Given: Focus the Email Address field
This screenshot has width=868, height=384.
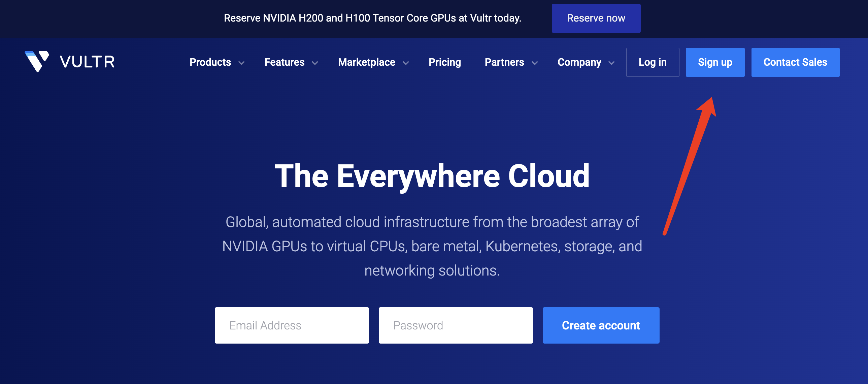Looking at the screenshot, I should click(x=292, y=325).
